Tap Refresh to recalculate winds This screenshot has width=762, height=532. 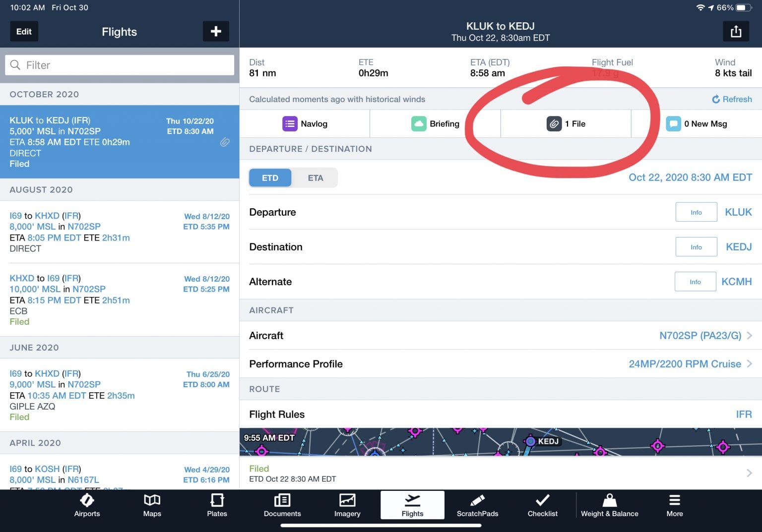[x=732, y=99]
